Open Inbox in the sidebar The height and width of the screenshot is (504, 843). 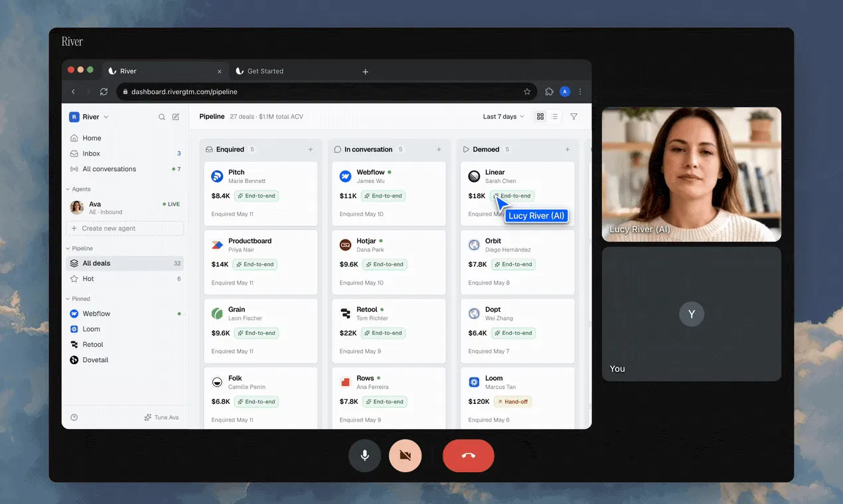tap(125, 153)
